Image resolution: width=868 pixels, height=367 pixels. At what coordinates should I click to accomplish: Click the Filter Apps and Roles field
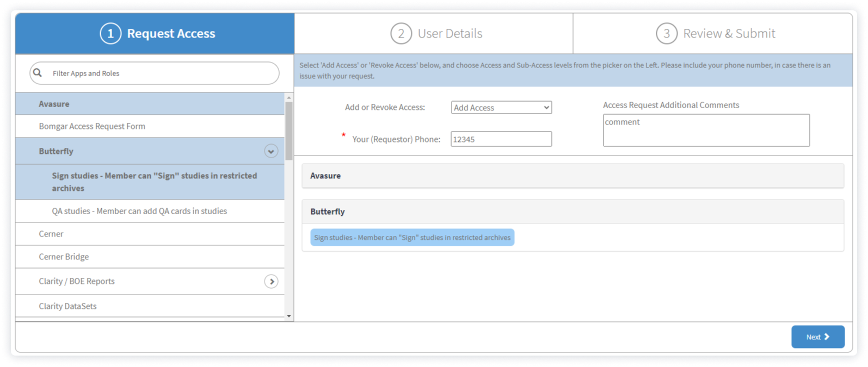tap(155, 73)
